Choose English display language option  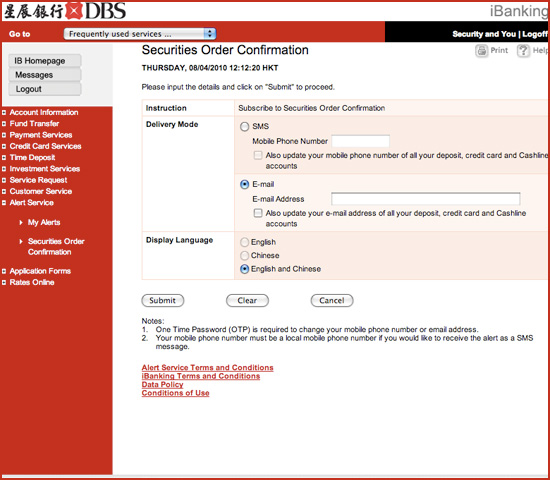click(x=244, y=242)
